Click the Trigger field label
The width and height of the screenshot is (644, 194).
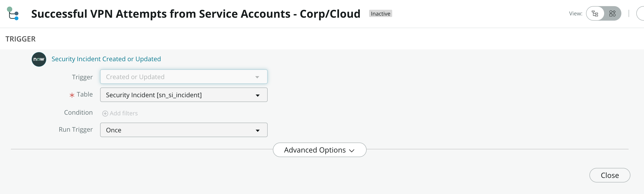coord(82,77)
